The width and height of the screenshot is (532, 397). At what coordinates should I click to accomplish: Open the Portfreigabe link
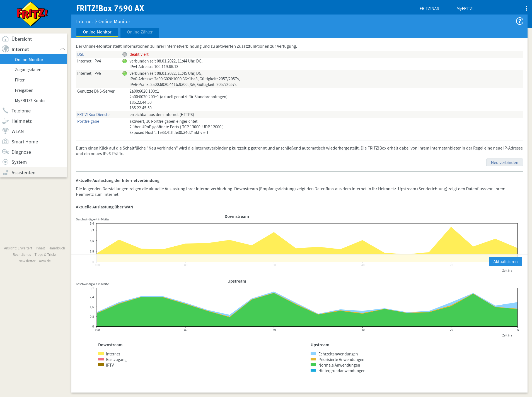click(88, 121)
